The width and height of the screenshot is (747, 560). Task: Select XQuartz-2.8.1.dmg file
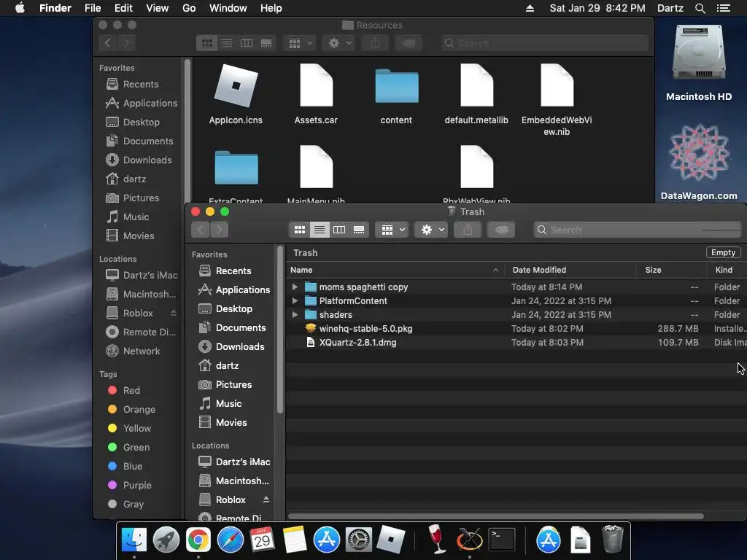coord(516,343)
